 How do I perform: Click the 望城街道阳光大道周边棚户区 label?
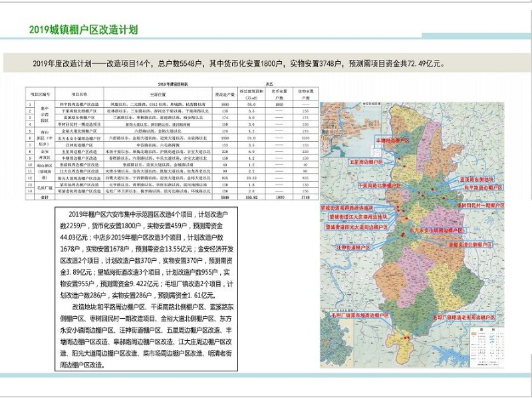tap(357, 226)
